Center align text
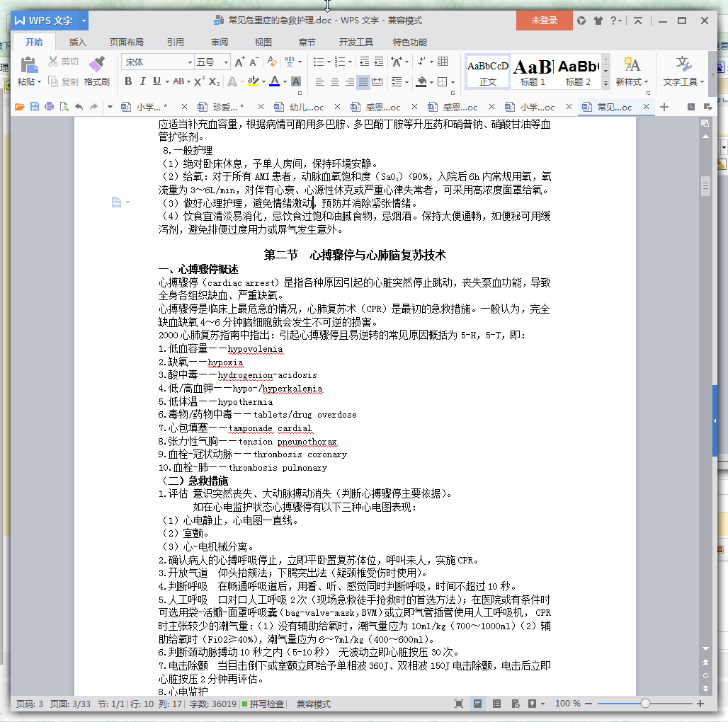This screenshot has height=722, width=728. (x=335, y=82)
